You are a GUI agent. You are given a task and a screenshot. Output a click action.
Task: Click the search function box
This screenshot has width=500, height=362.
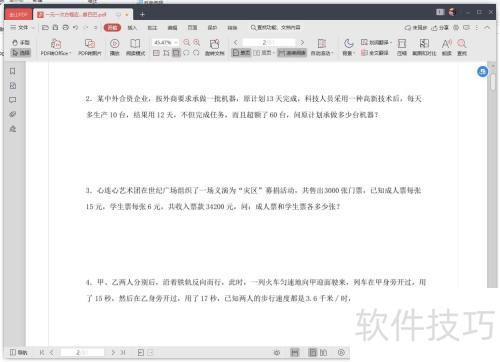tap(276, 28)
